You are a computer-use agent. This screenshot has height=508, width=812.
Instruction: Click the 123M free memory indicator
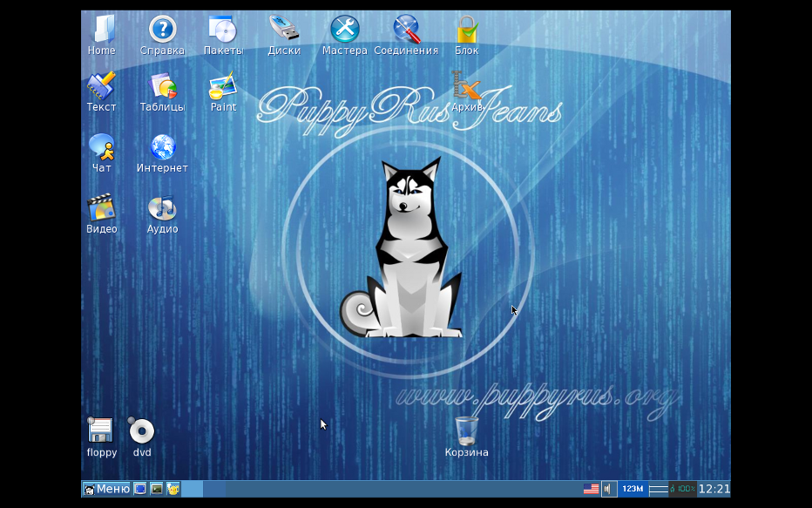(633, 489)
